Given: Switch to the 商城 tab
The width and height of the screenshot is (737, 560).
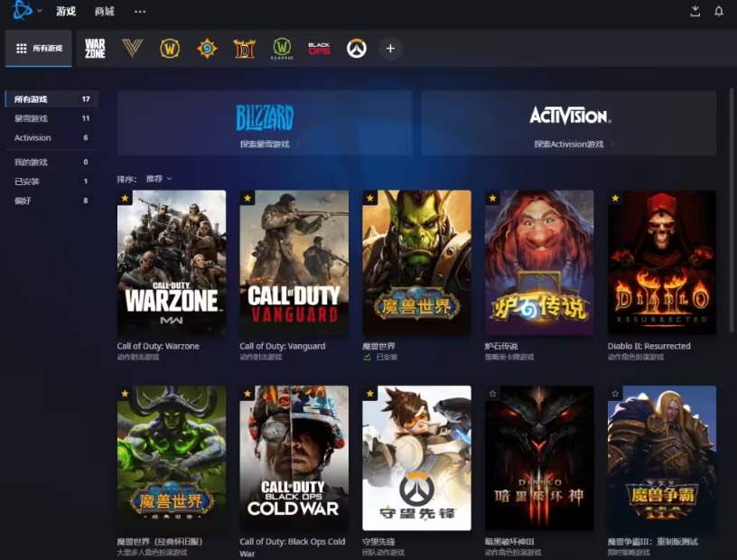Looking at the screenshot, I should [105, 11].
